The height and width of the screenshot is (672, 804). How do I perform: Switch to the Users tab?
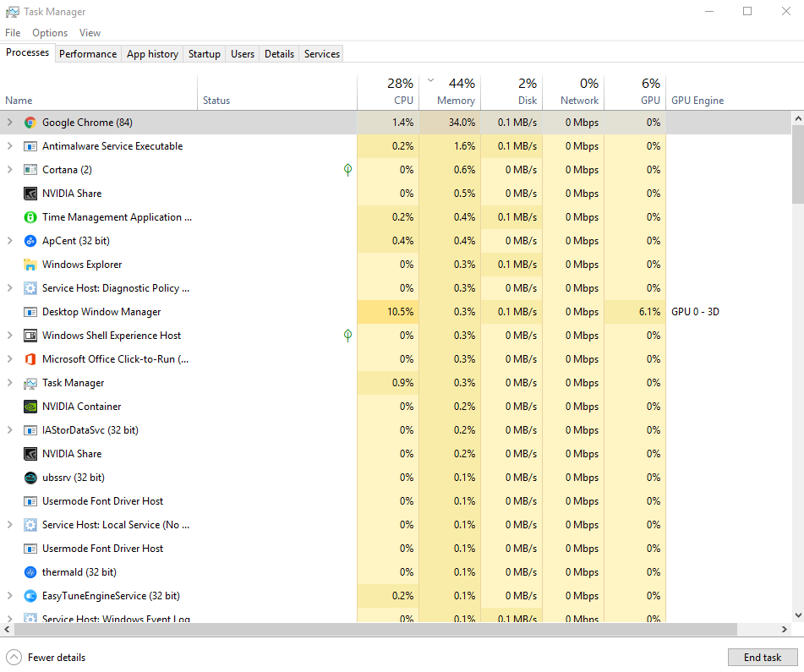pos(243,54)
